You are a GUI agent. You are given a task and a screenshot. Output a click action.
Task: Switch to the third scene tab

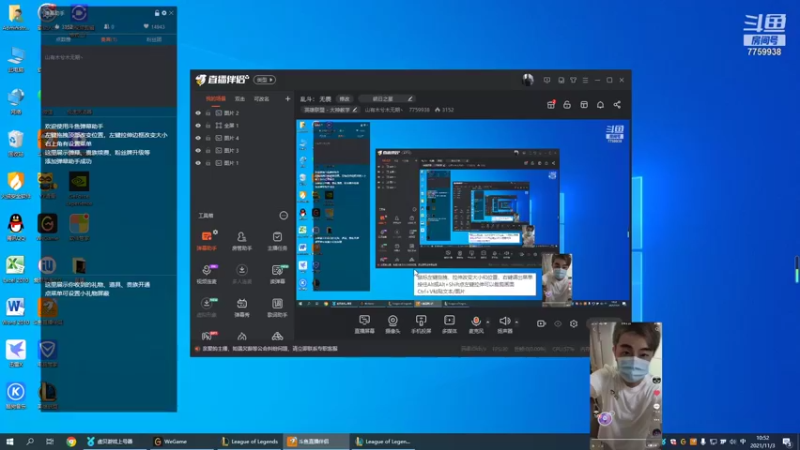[261, 99]
